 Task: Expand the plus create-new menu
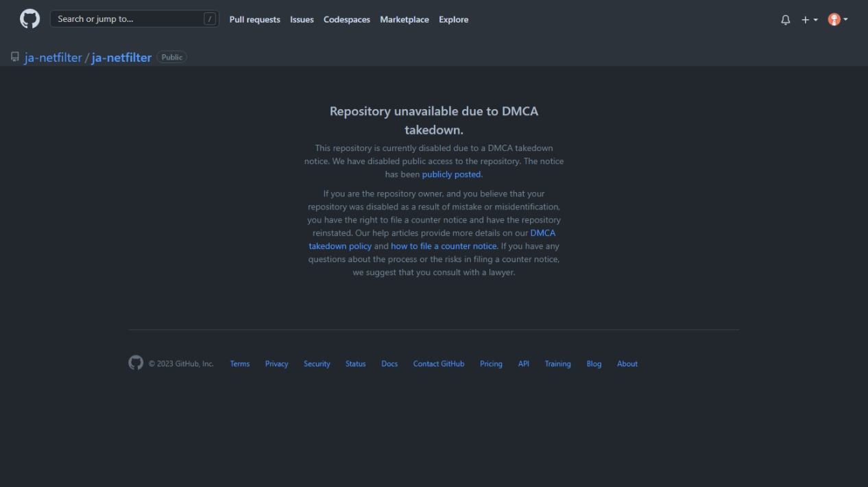point(810,20)
